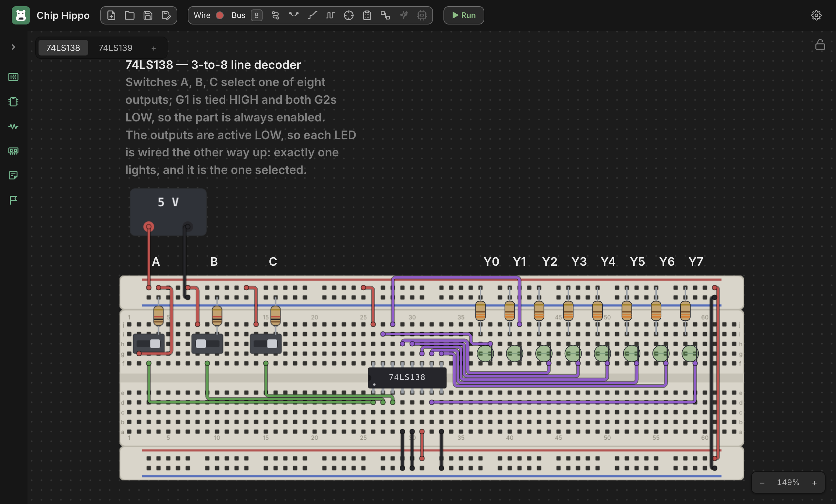Flip slide switch C on breadboard
The image size is (836, 504).
pyautogui.click(x=266, y=344)
